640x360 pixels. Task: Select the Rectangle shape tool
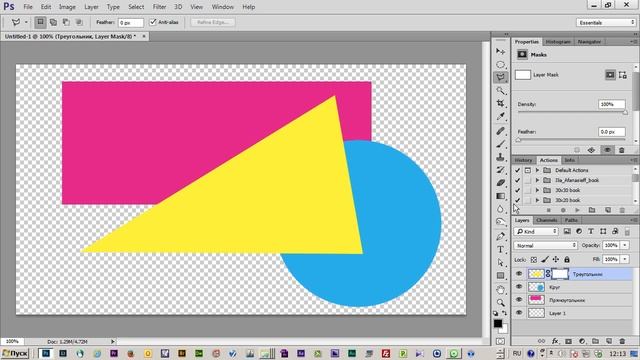point(500,276)
